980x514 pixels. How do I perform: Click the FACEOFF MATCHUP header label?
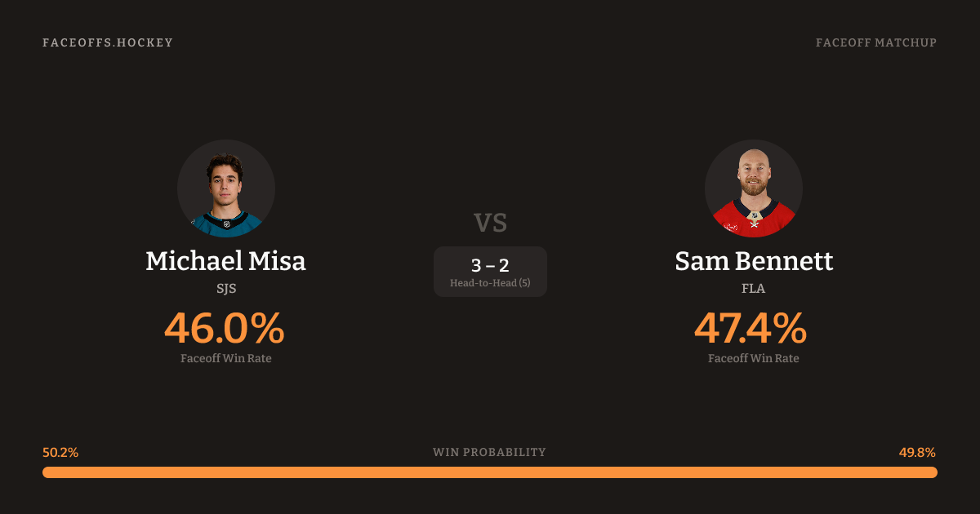pyautogui.click(x=875, y=42)
